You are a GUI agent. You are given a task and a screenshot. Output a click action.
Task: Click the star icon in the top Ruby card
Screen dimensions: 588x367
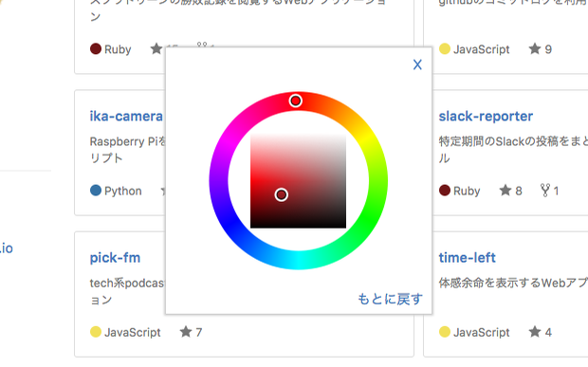coord(156,48)
